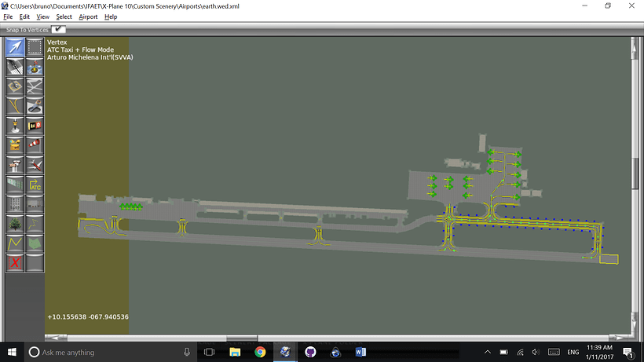The image size is (644, 362).
Task: Click the vertical scrollbar thumb
Action: [635, 173]
